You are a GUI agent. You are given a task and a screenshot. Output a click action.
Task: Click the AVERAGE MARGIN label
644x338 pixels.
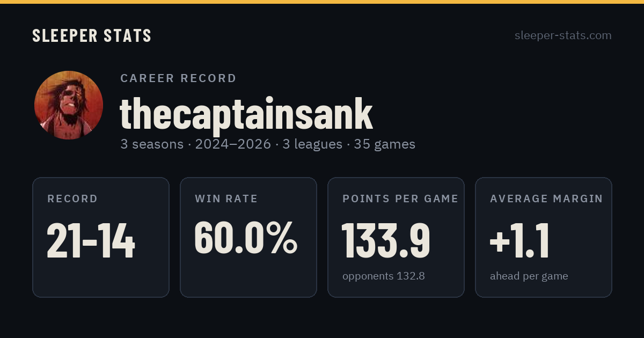(546, 199)
